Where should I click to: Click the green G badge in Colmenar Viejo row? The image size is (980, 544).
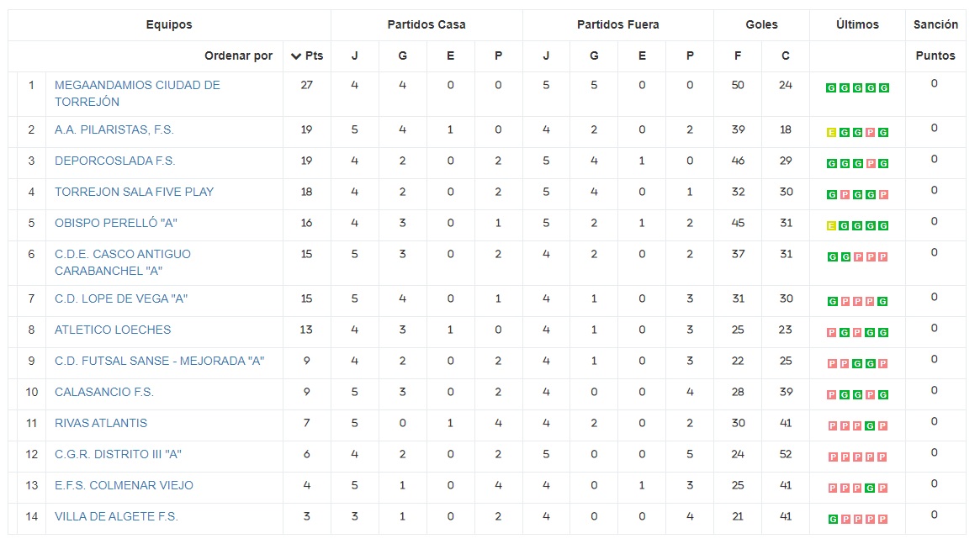(x=871, y=489)
